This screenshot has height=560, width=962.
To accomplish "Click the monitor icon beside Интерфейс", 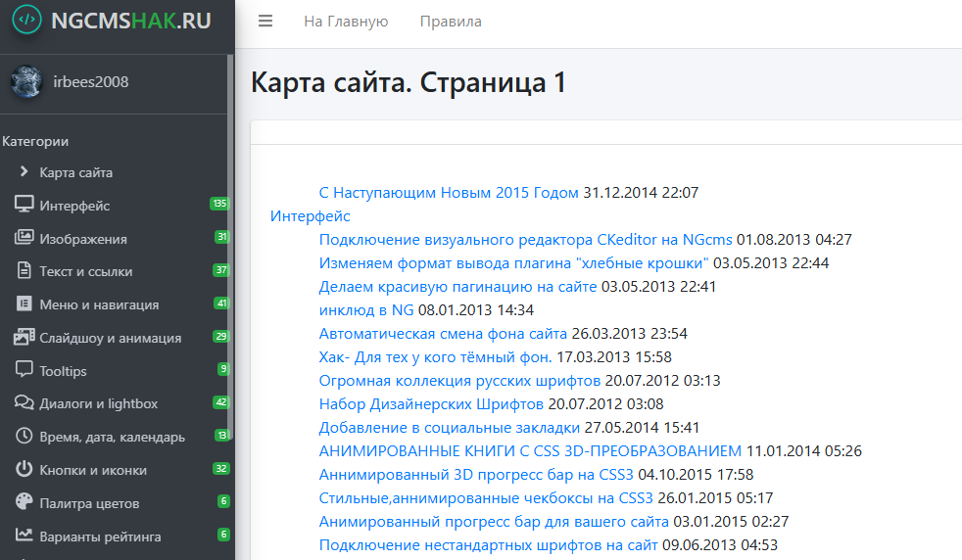I will (24, 205).
